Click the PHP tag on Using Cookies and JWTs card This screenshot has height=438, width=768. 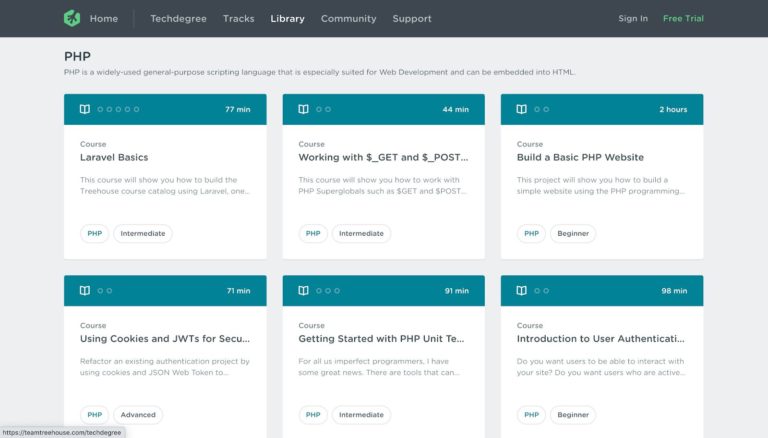95,414
